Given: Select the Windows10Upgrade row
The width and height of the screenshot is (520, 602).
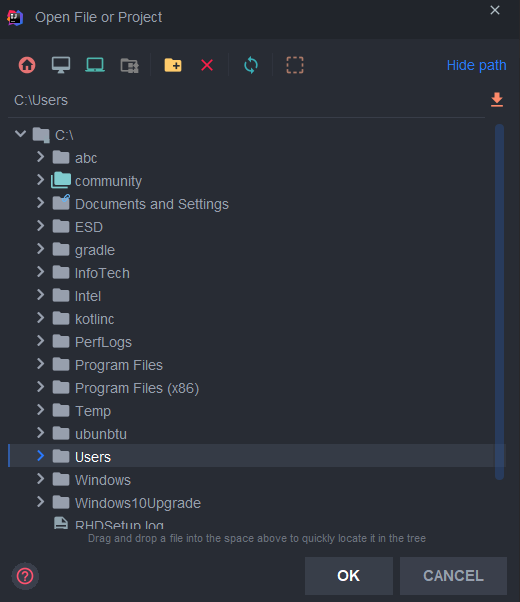Looking at the screenshot, I should [x=257, y=503].
